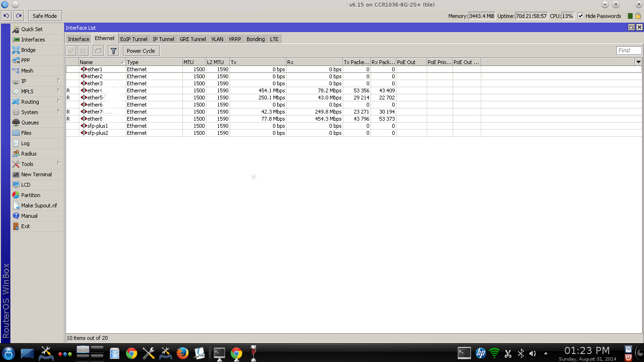Image resolution: width=644 pixels, height=362 pixels.
Task: Open the PPP sidebar entry
Action: tap(37, 60)
